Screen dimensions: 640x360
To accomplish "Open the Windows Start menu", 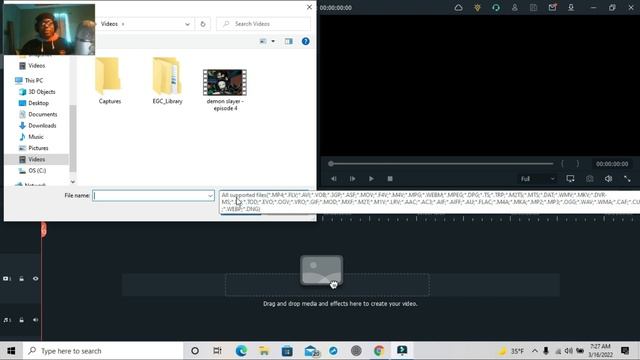I will point(11,351).
